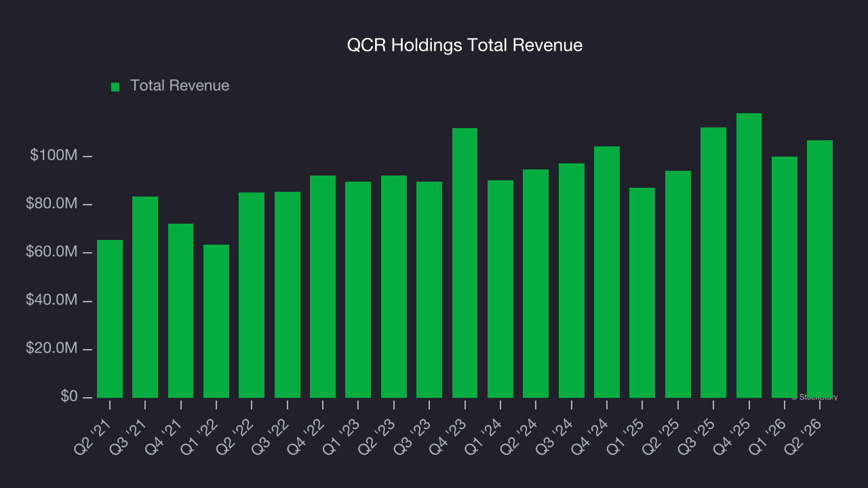Select the Q3 '25 revenue bar
The width and height of the screenshot is (868, 488).
(x=713, y=262)
